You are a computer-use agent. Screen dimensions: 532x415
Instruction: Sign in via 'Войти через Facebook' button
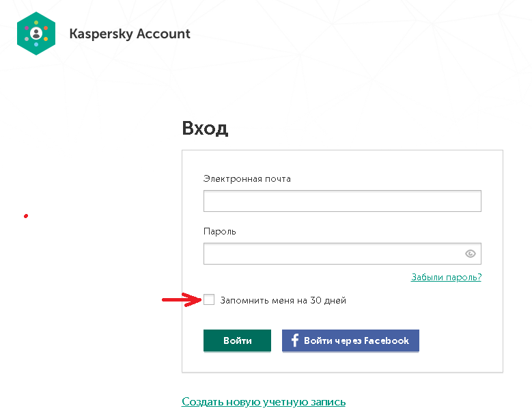tap(350, 340)
